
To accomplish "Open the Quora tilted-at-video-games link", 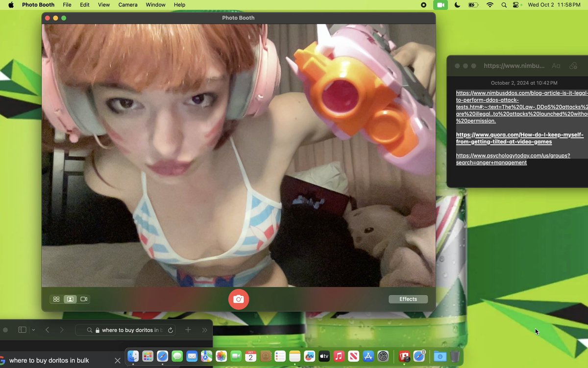I will click(x=519, y=138).
